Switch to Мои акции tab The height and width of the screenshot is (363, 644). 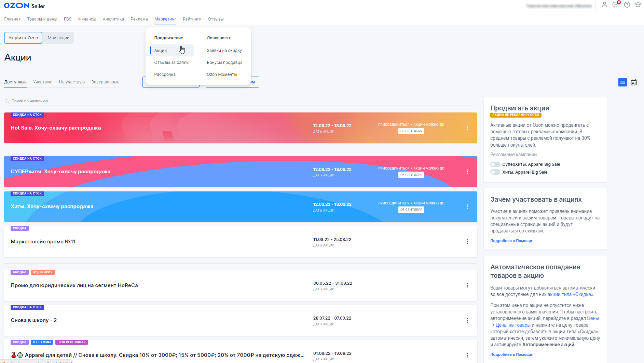pos(58,38)
